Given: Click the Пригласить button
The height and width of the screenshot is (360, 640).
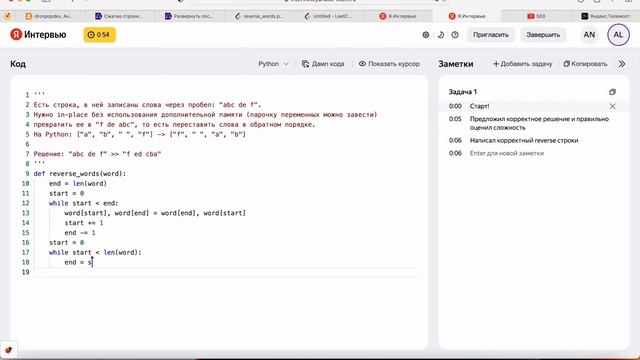Looking at the screenshot, I should [x=491, y=35].
